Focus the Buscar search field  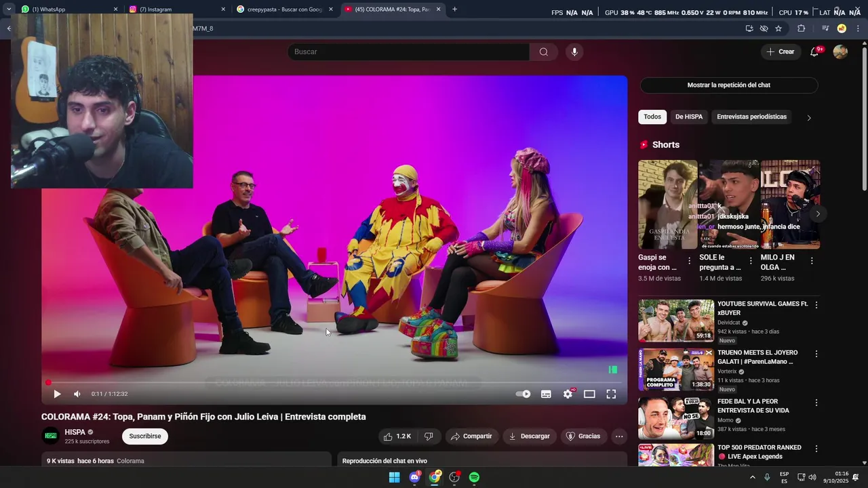tap(408, 52)
